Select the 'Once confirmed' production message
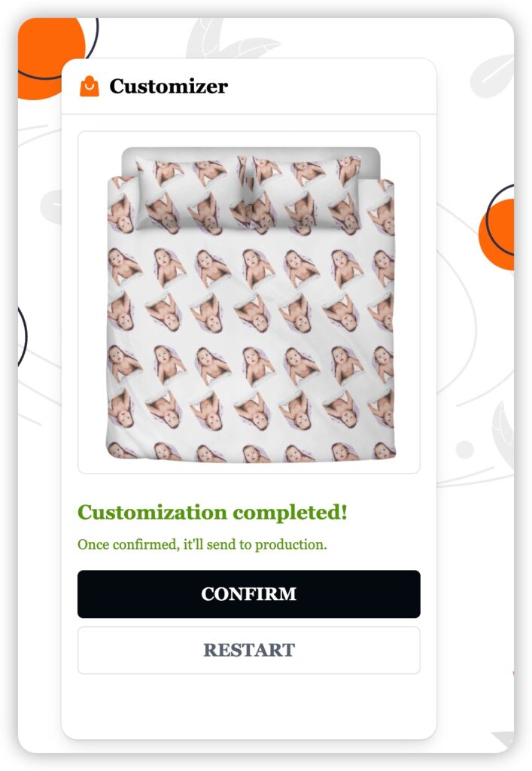532x771 pixels. (x=202, y=544)
